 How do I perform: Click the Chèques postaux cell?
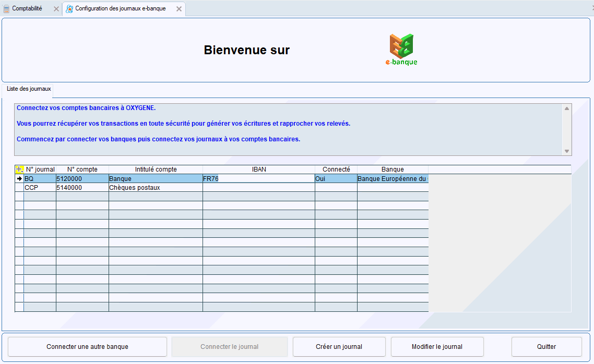(x=156, y=188)
